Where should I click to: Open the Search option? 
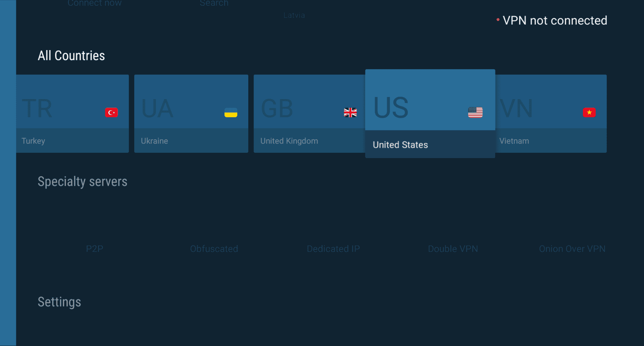tap(214, 3)
